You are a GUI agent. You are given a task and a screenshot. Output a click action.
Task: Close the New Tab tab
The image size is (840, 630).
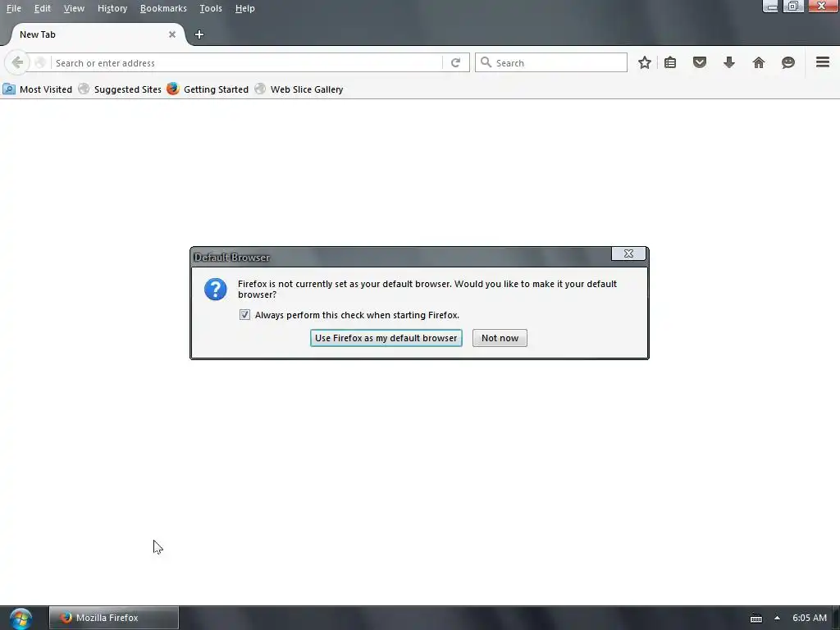[172, 34]
